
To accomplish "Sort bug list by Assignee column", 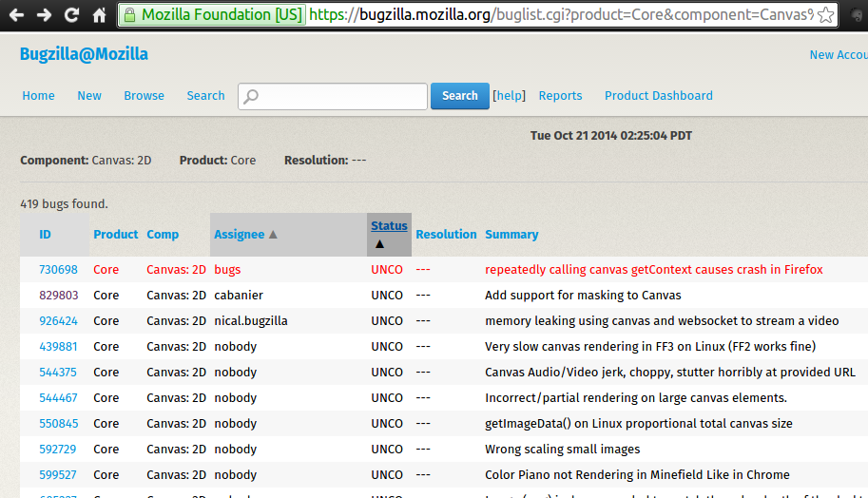I will (x=240, y=235).
